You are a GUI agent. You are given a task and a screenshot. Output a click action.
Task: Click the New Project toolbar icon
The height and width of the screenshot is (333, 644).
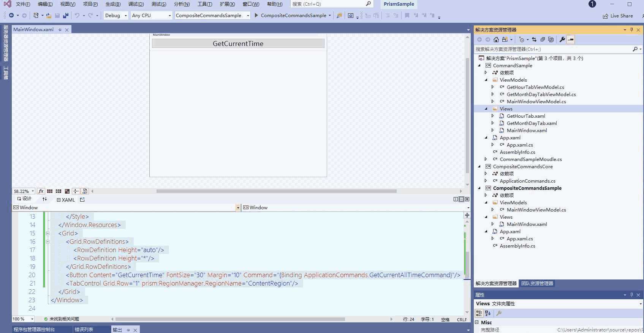[x=36, y=15]
